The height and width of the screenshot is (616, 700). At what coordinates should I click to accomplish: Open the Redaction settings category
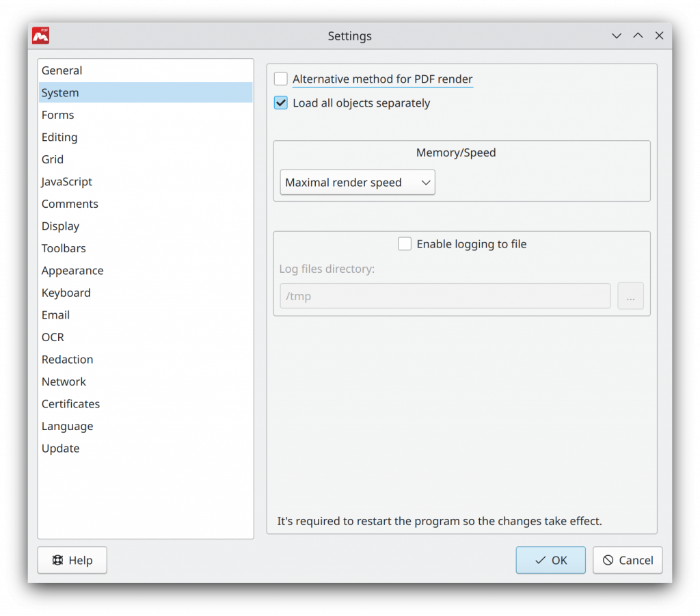pos(146,360)
